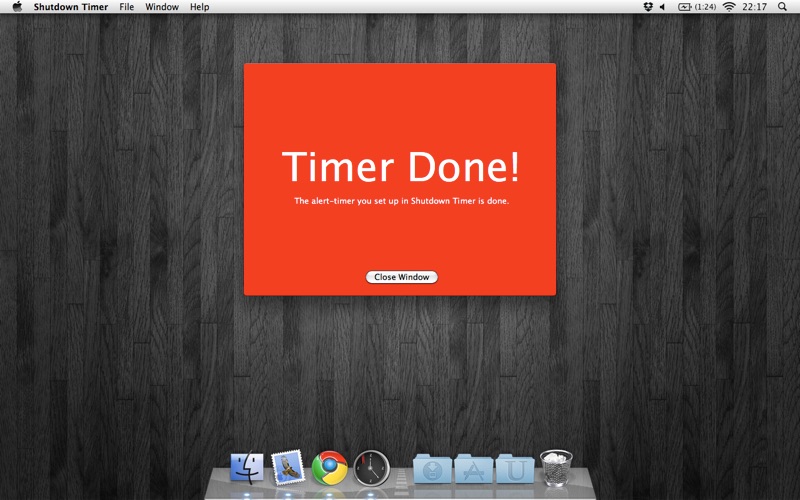
Task: Open the Downloads folder stack
Action: 431,468
